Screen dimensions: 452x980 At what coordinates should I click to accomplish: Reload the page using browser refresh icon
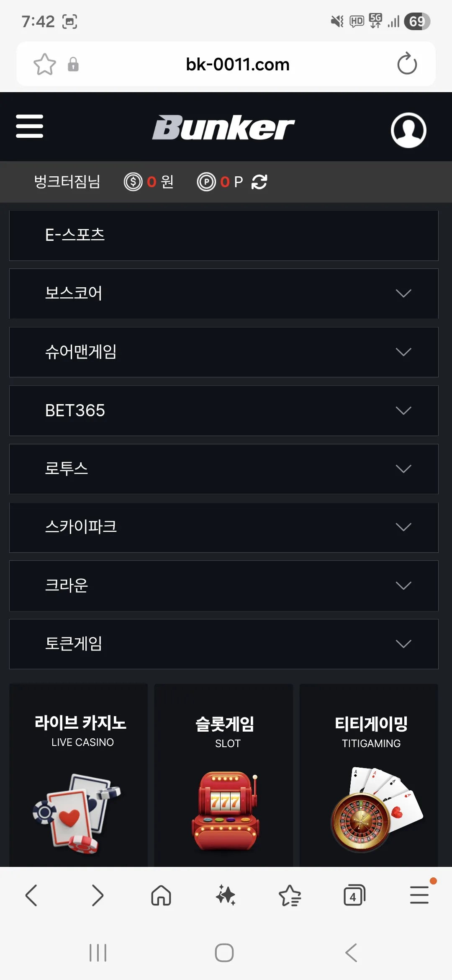(x=407, y=64)
